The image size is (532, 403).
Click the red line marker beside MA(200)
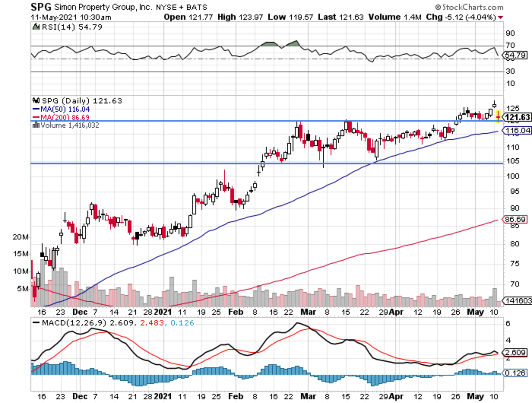[36, 117]
